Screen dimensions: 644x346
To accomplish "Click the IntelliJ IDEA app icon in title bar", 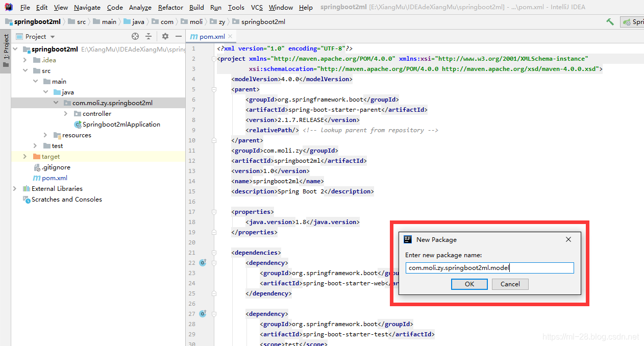I will coord(9,7).
